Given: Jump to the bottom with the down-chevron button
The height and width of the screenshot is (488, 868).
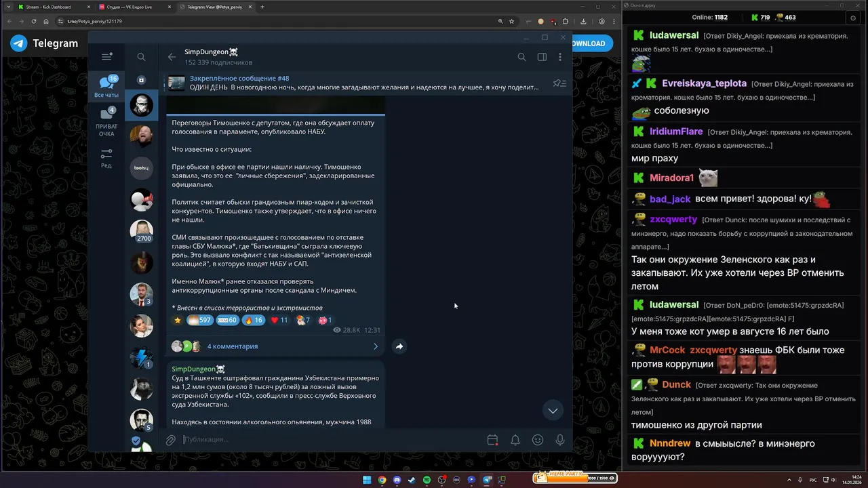Looking at the screenshot, I should [553, 410].
